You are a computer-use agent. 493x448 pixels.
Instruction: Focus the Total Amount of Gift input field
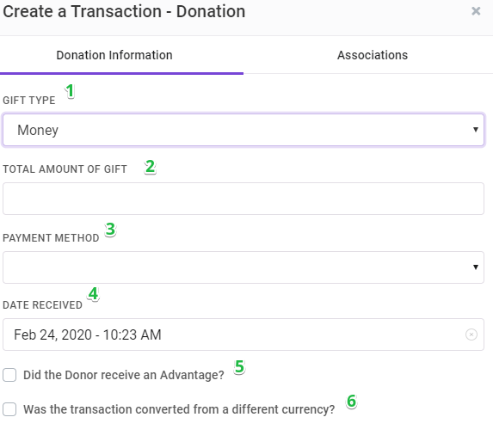coord(243,199)
